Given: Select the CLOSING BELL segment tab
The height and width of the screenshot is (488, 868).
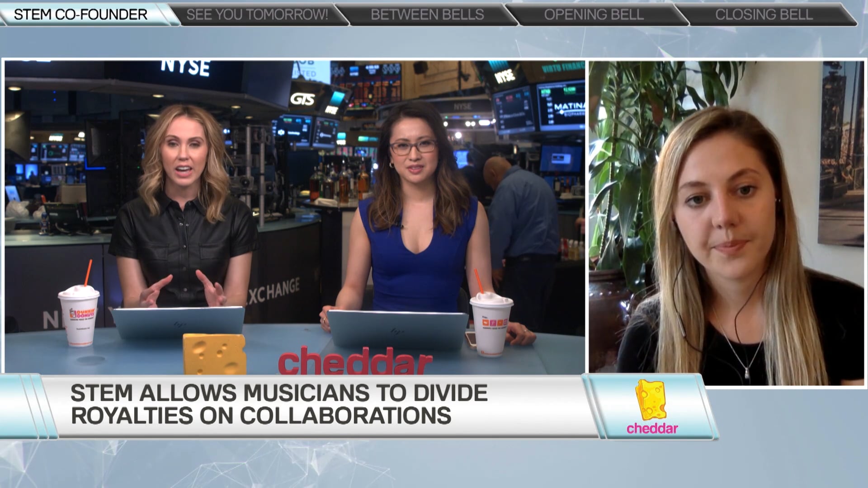Looking at the screenshot, I should (x=764, y=14).
